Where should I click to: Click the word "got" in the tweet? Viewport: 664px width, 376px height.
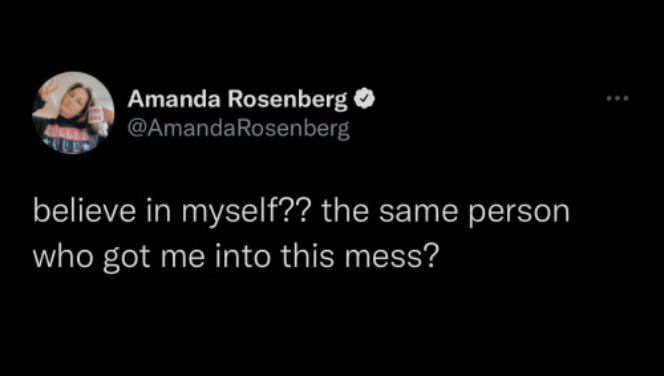pyautogui.click(x=127, y=259)
